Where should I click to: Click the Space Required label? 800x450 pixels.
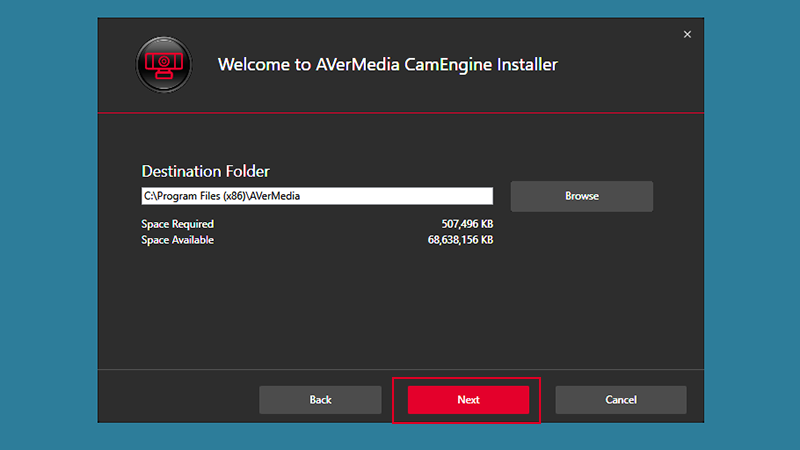coord(178,224)
